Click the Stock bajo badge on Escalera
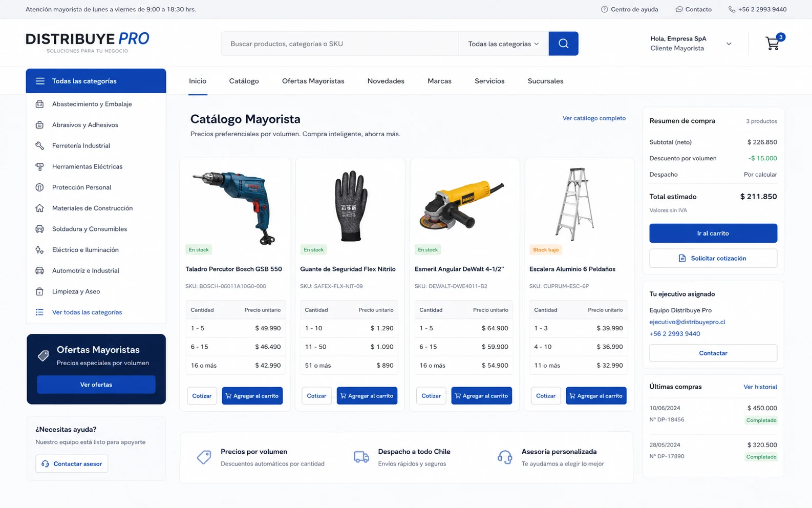812x508 pixels. pos(546,250)
